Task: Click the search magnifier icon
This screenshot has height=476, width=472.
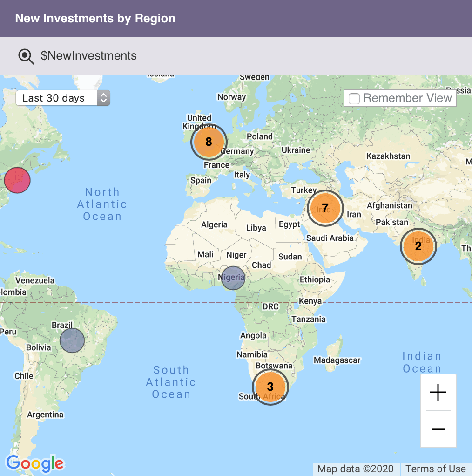Action: click(x=26, y=56)
